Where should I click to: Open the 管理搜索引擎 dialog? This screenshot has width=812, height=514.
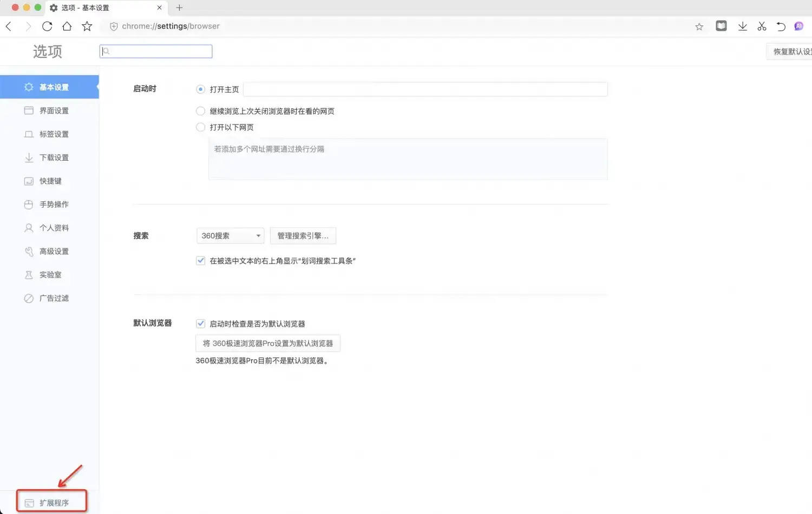click(x=303, y=235)
